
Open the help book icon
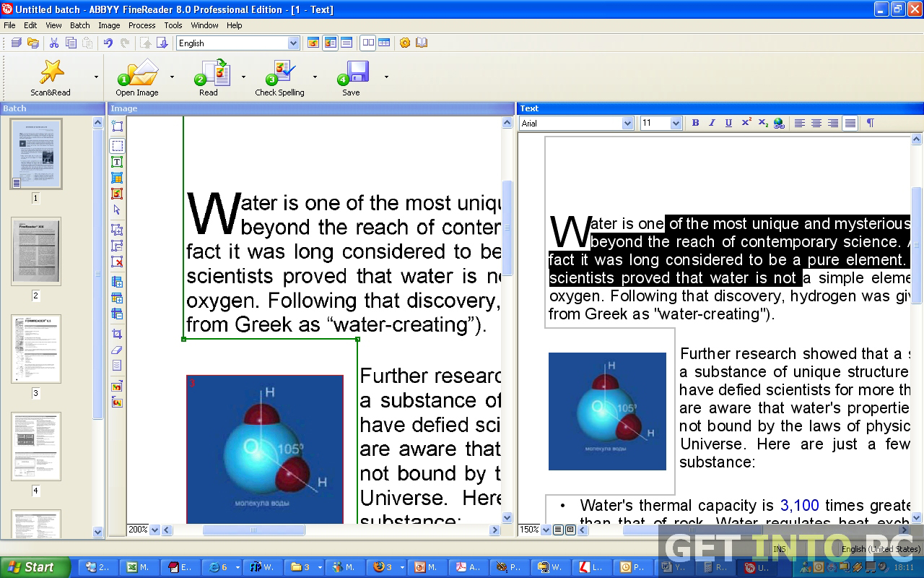422,43
